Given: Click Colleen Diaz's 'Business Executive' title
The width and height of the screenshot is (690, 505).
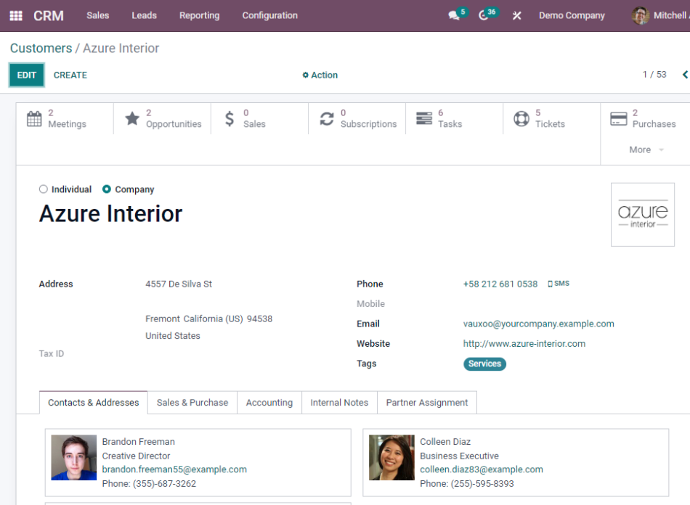Looking at the screenshot, I should coord(459,456).
